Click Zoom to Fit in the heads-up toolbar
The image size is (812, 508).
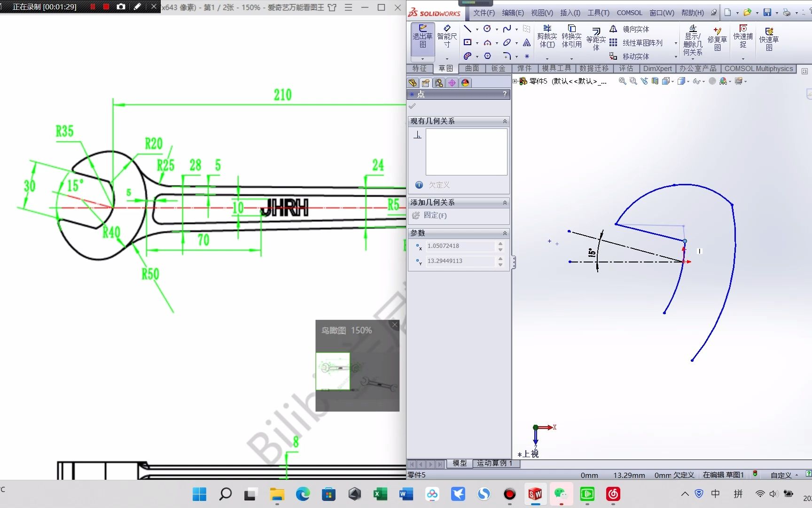click(622, 81)
